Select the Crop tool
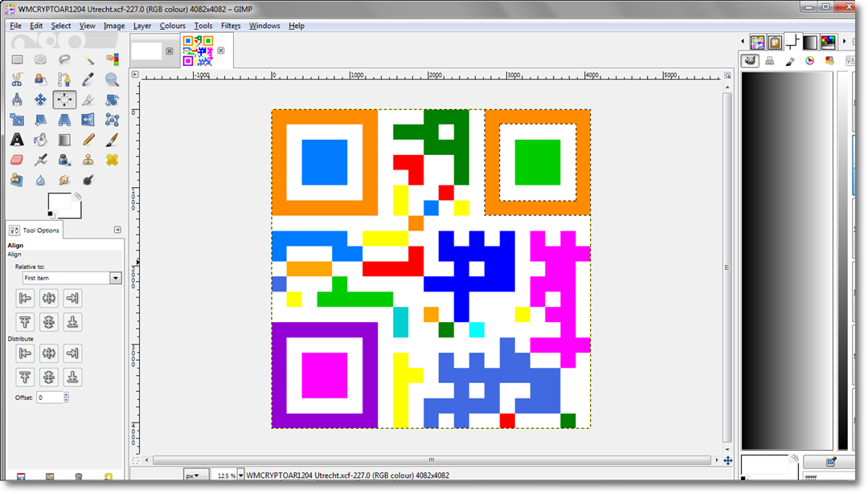 coord(88,100)
